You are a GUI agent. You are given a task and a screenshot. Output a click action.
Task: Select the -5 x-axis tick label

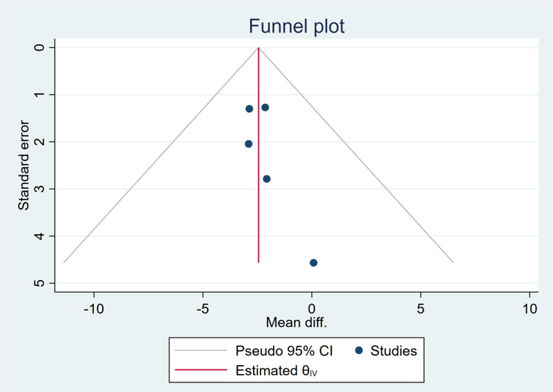[x=202, y=308]
